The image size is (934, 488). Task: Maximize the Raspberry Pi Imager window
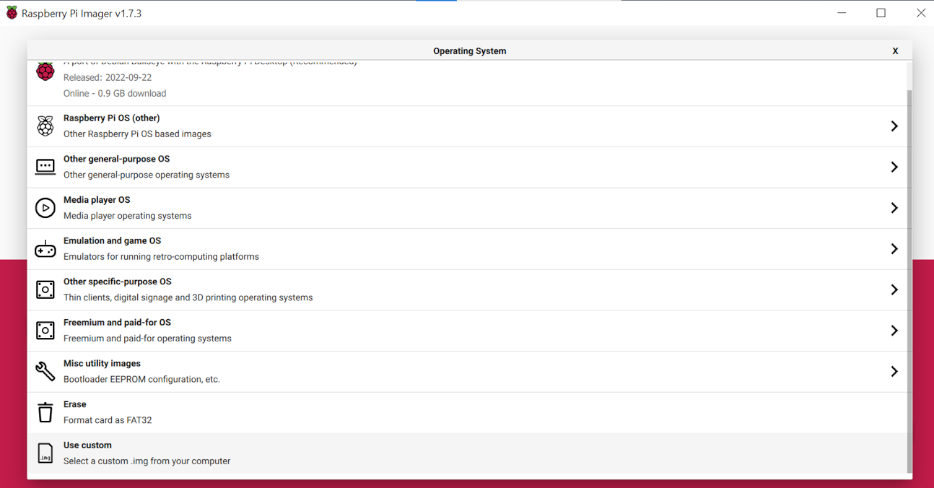(881, 13)
